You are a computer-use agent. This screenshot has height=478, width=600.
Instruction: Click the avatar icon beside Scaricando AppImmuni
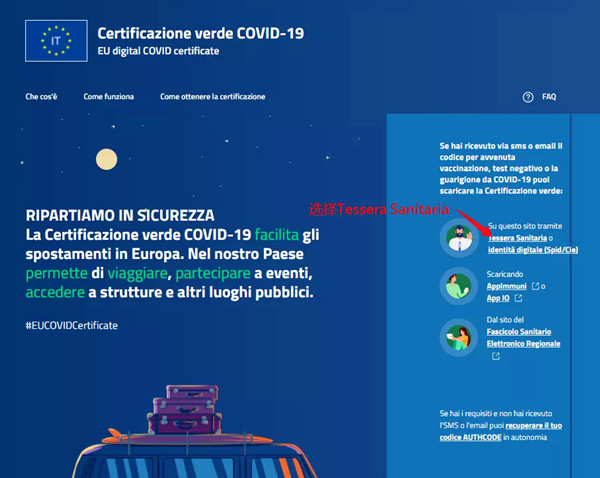pyautogui.click(x=459, y=286)
